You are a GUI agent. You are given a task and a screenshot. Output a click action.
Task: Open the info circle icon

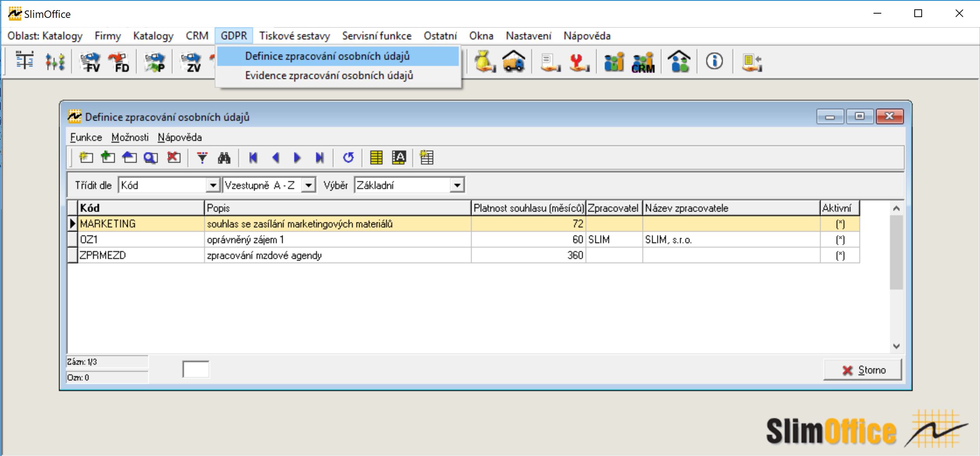714,61
